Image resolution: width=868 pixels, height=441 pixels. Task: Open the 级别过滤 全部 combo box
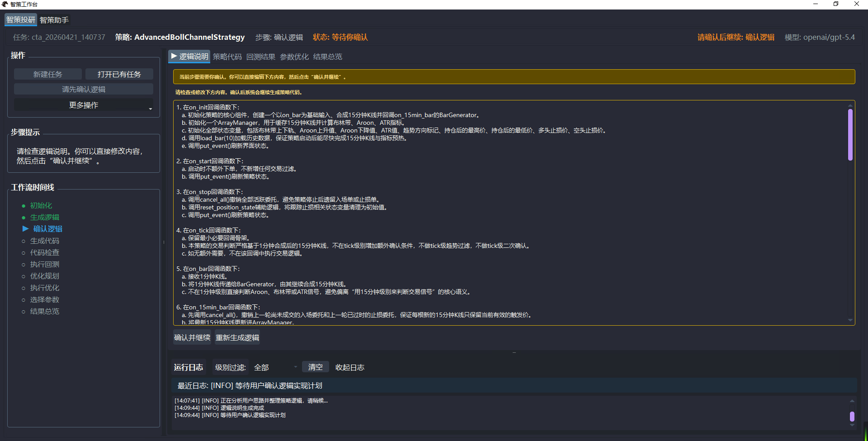pos(276,367)
